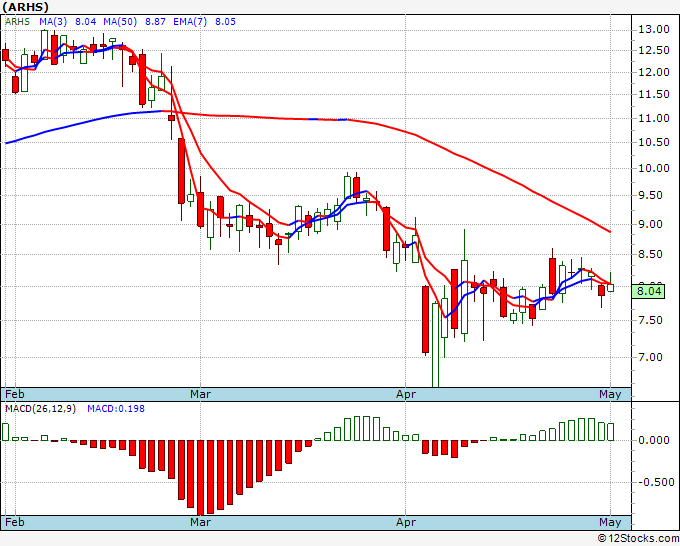Click the MACD:0.198 value label
The width and height of the screenshot is (680, 546).
(116, 409)
